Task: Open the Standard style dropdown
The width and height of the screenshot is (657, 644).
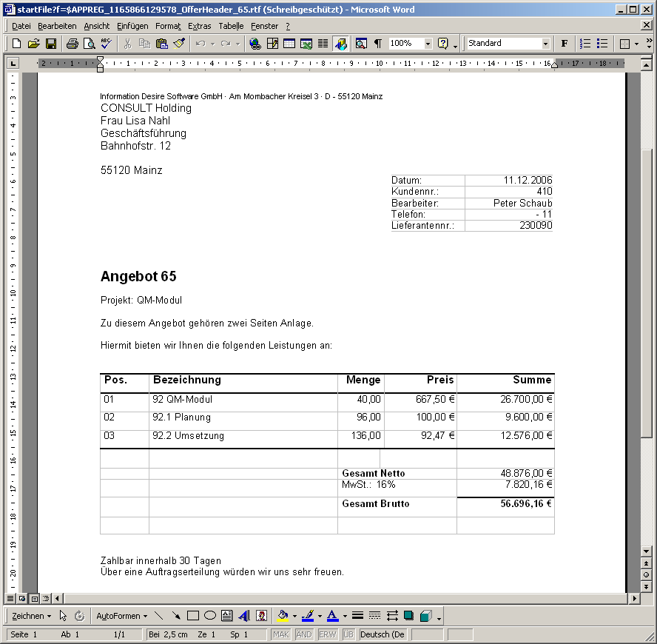Action: click(546, 44)
